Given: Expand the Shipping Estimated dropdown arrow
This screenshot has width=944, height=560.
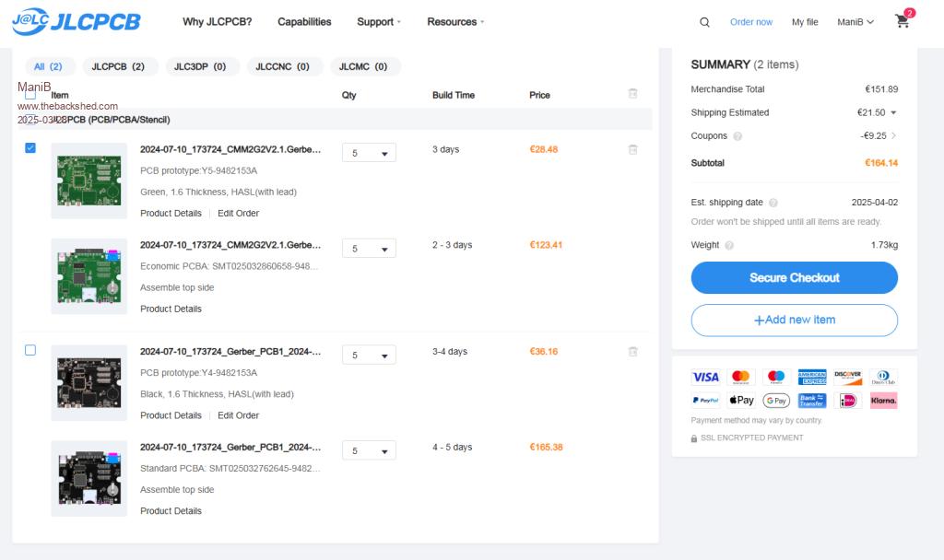Looking at the screenshot, I should [x=893, y=113].
